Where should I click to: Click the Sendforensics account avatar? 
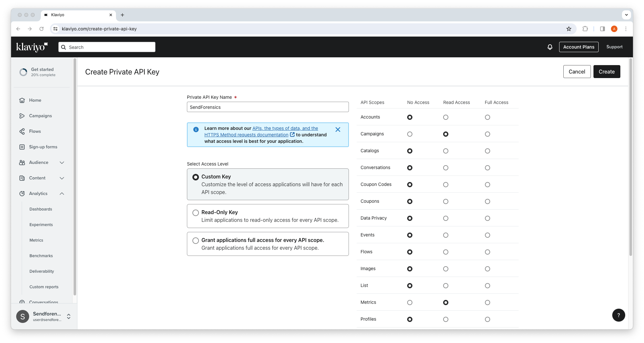point(23,316)
